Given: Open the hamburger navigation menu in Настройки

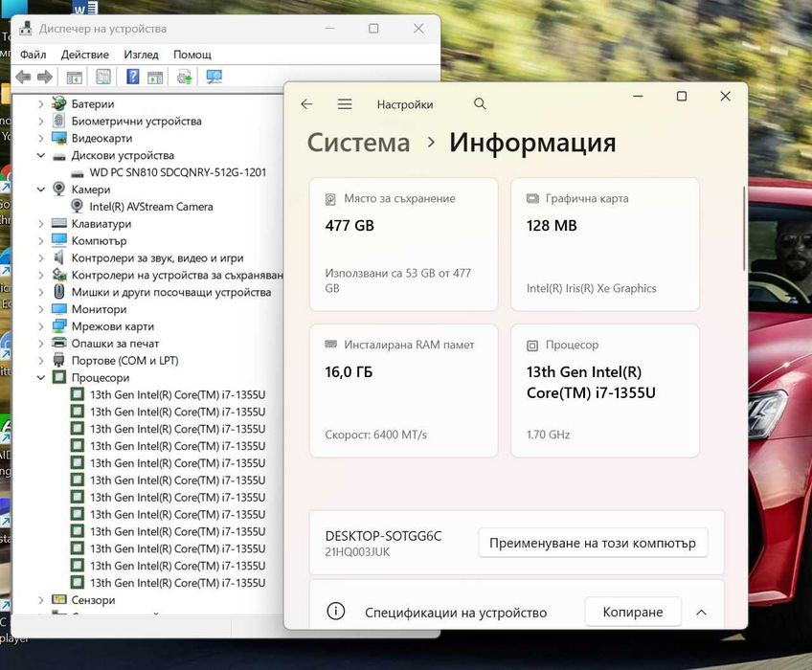Looking at the screenshot, I should 345,104.
